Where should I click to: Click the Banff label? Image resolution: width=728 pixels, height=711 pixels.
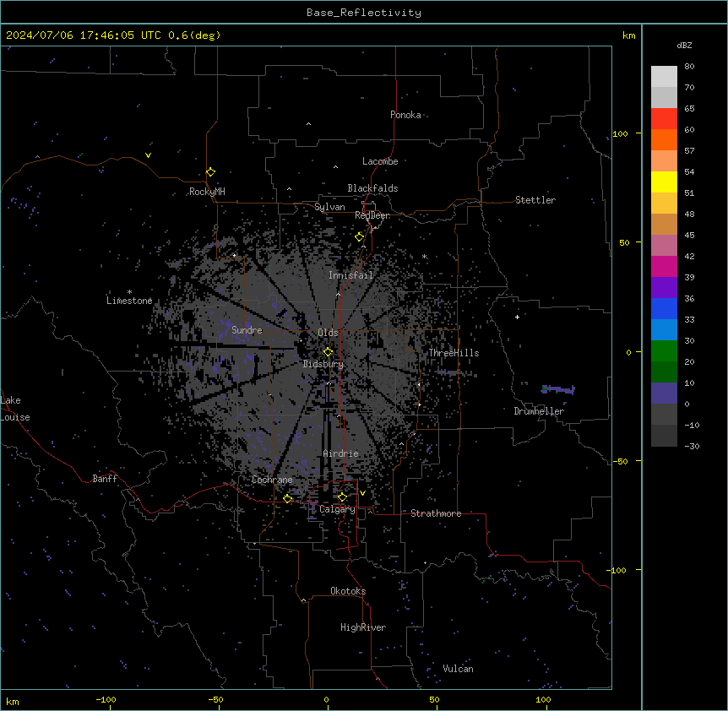coord(105,479)
